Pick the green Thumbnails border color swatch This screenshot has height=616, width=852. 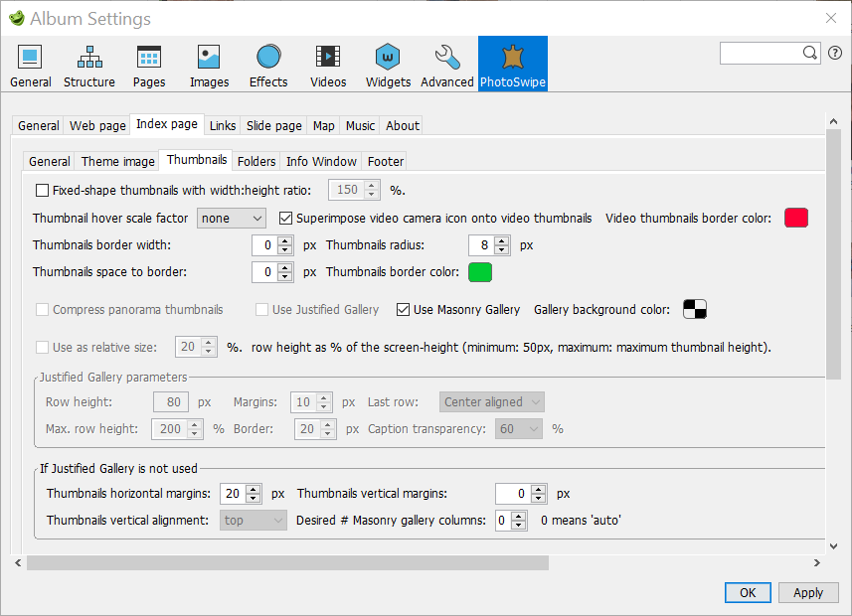coord(480,272)
